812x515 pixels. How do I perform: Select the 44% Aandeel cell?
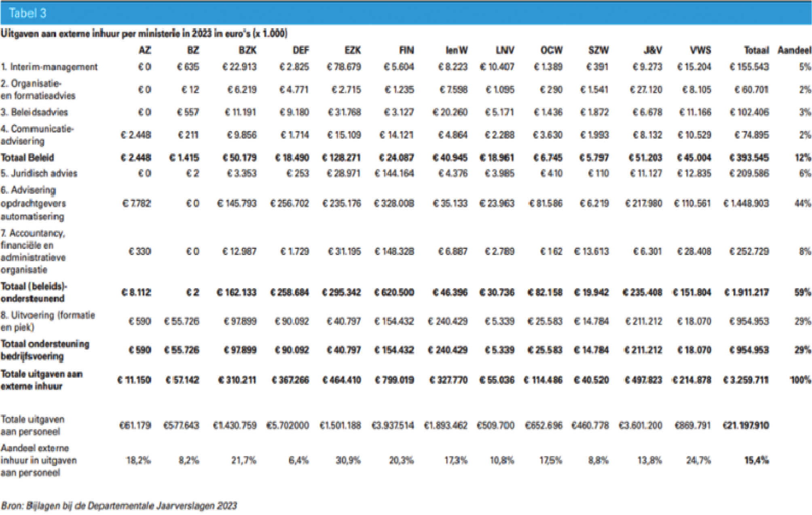click(802, 203)
